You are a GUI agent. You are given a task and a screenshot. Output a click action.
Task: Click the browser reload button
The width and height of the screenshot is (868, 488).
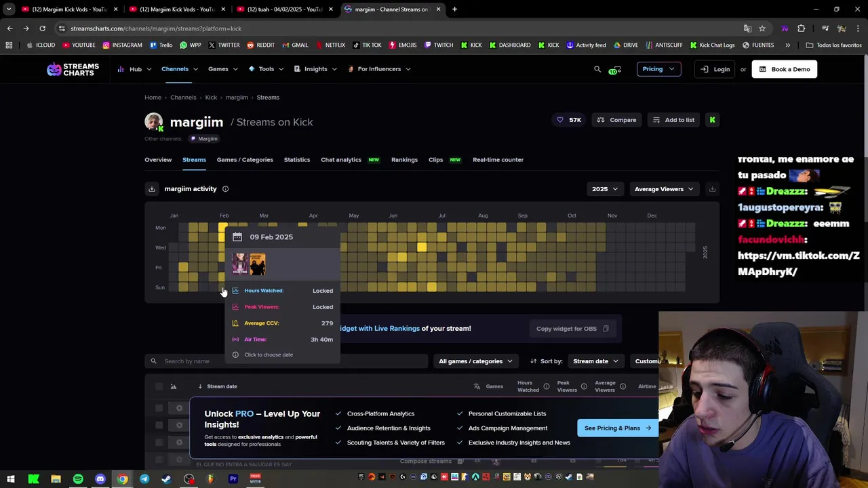(x=42, y=28)
